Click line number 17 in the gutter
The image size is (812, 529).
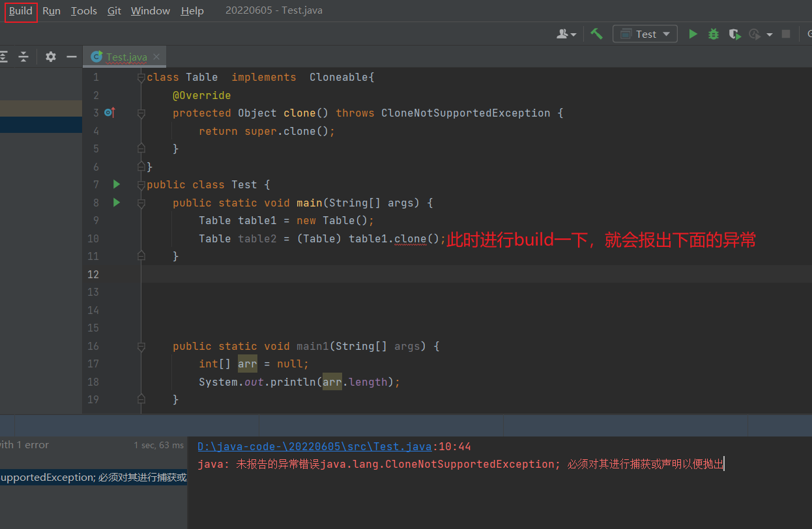tap(93, 364)
